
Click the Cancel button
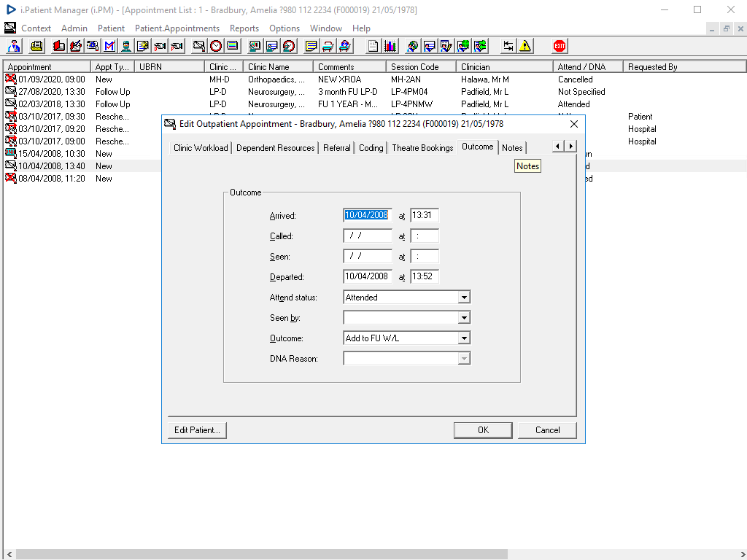click(547, 430)
